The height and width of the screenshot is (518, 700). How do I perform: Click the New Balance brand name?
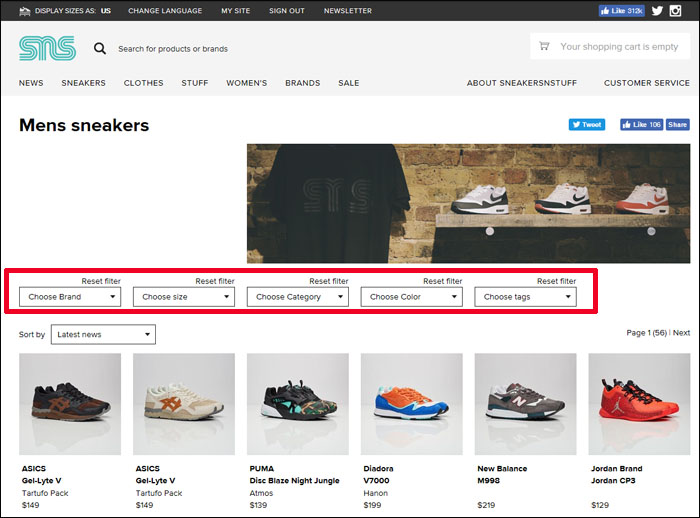click(502, 468)
